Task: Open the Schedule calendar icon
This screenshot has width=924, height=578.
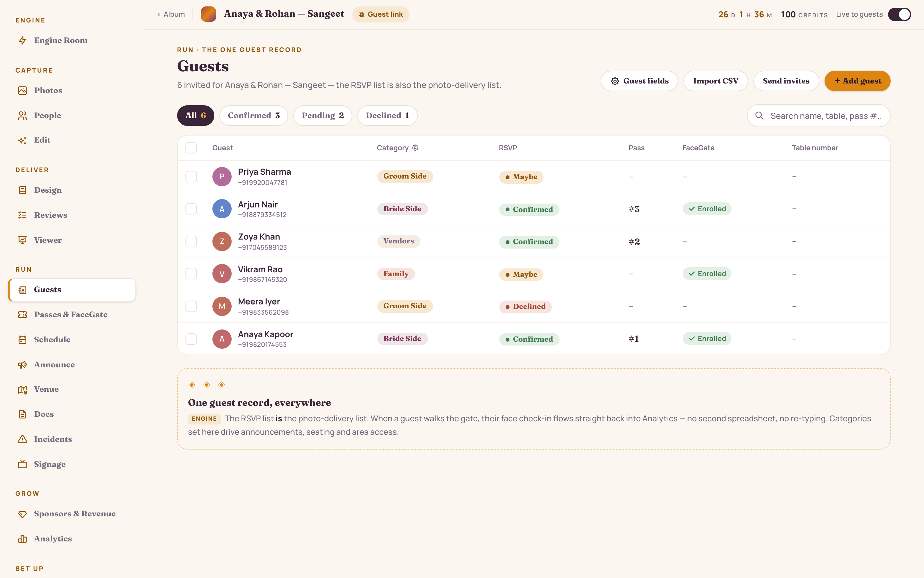Action: pyautogui.click(x=22, y=340)
